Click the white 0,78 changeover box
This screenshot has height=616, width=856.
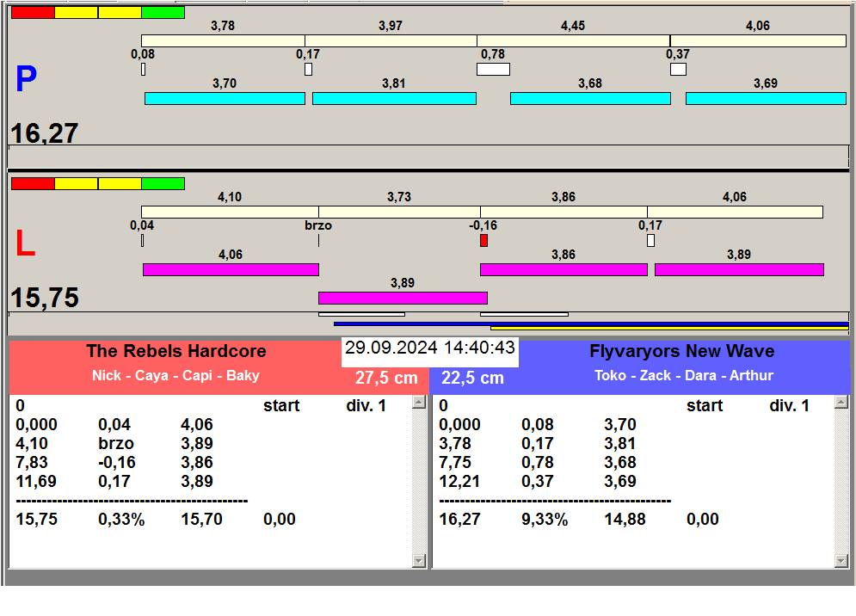(493, 69)
